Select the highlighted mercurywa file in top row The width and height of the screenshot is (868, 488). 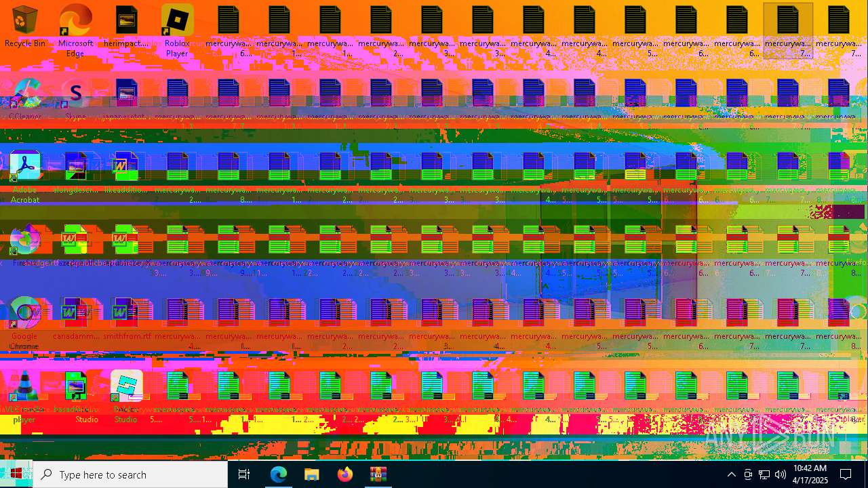[x=787, y=30]
